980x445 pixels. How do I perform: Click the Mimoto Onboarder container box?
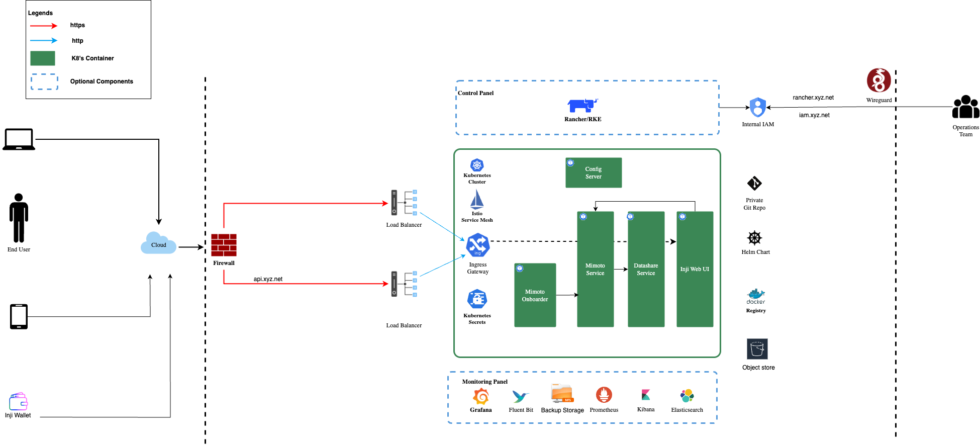click(535, 295)
